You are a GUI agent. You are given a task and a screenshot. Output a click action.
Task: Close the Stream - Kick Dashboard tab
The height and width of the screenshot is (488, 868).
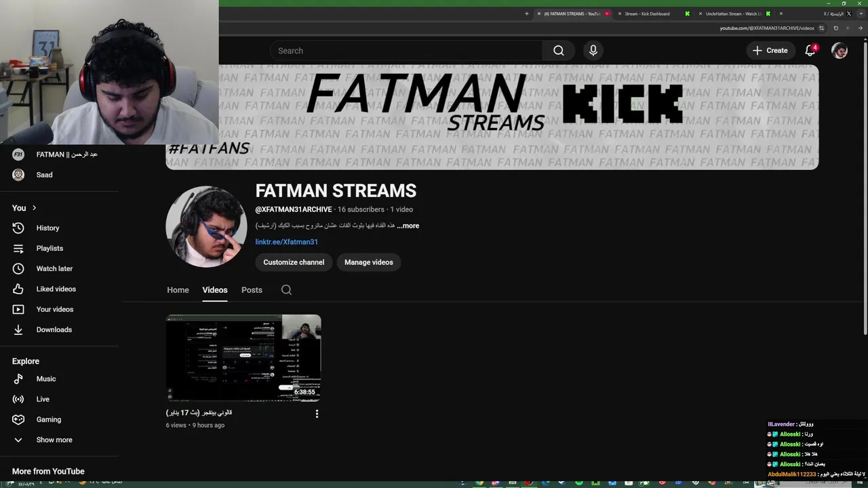pyautogui.click(x=619, y=14)
